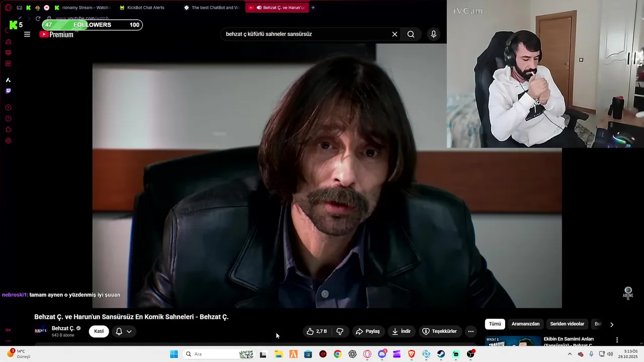The height and width of the screenshot is (362, 644).
Task: Open the Opera GX main menu icon
Action: point(9,8)
